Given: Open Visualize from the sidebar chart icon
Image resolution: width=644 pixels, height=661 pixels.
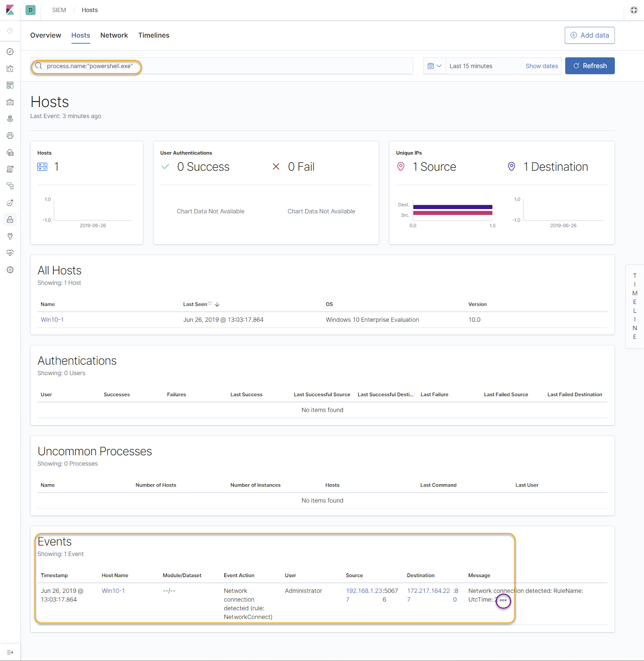Looking at the screenshot, I should pos(10,69).
